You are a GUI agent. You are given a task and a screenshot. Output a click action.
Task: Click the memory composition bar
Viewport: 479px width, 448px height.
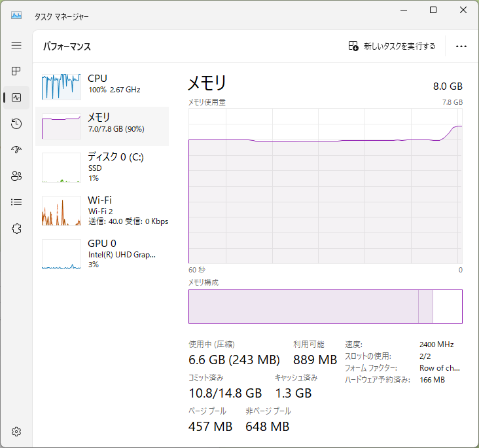325,307
